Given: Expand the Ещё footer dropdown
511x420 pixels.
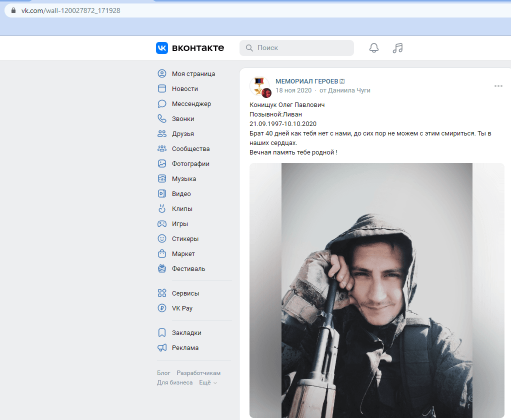Looking at the screenshot, I should coord(208,382).
